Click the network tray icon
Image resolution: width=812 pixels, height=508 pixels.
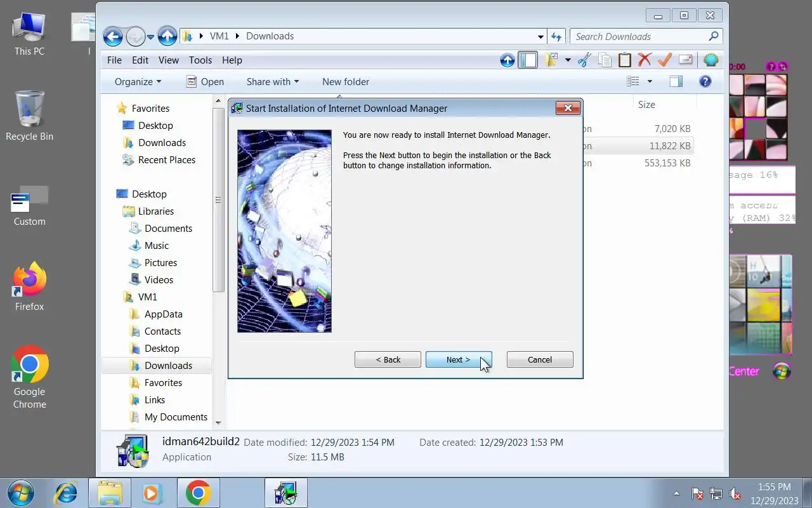pos(716,493)
